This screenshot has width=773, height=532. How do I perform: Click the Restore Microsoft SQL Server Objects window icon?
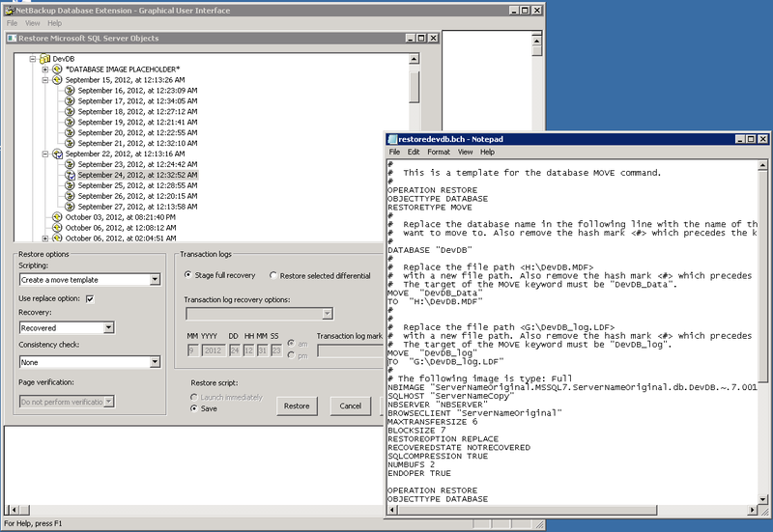(x=12, y=38)
